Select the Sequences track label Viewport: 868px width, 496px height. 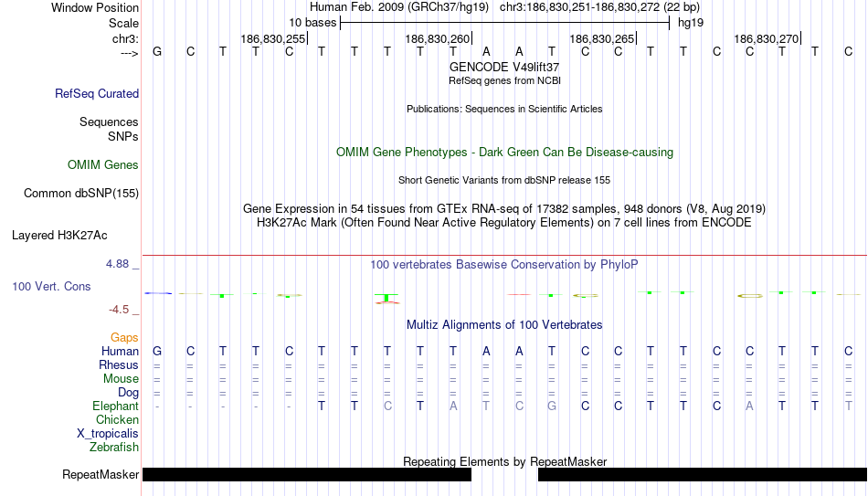pos(109,121)
